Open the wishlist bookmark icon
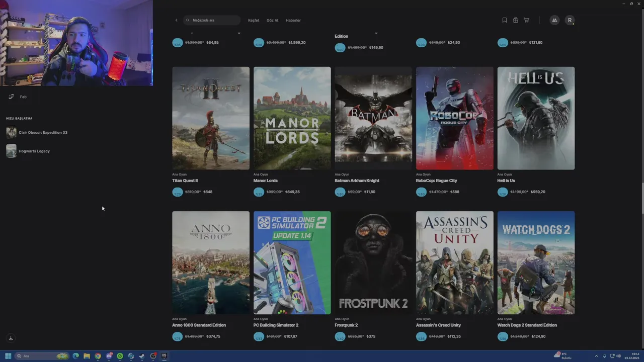Screen dimensions: 644x362 coord(505,20)
